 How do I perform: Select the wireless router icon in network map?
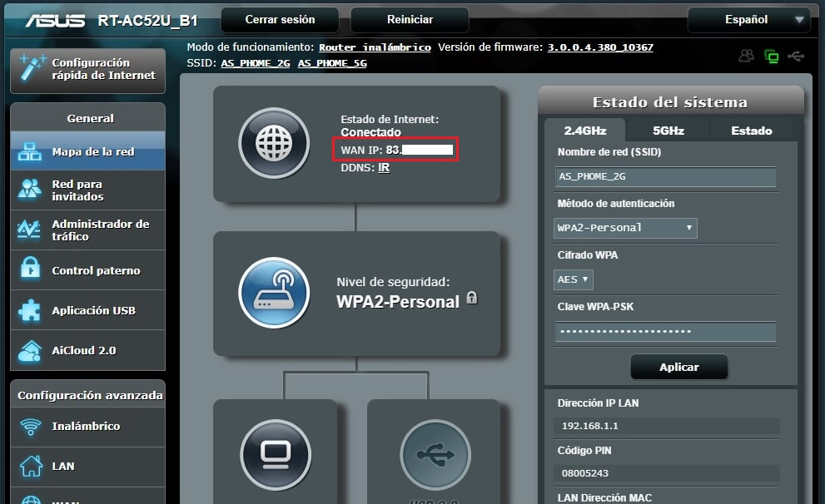[x=274, y=293]
